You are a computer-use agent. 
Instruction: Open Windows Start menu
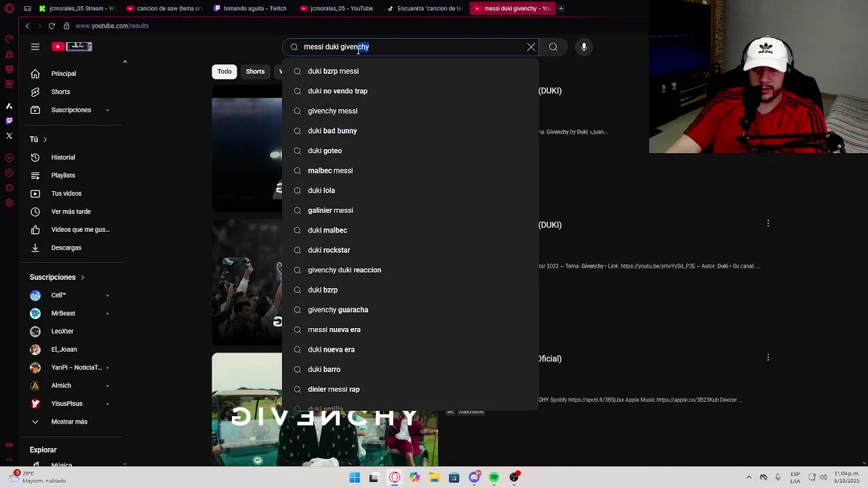[x=355, y=478]
